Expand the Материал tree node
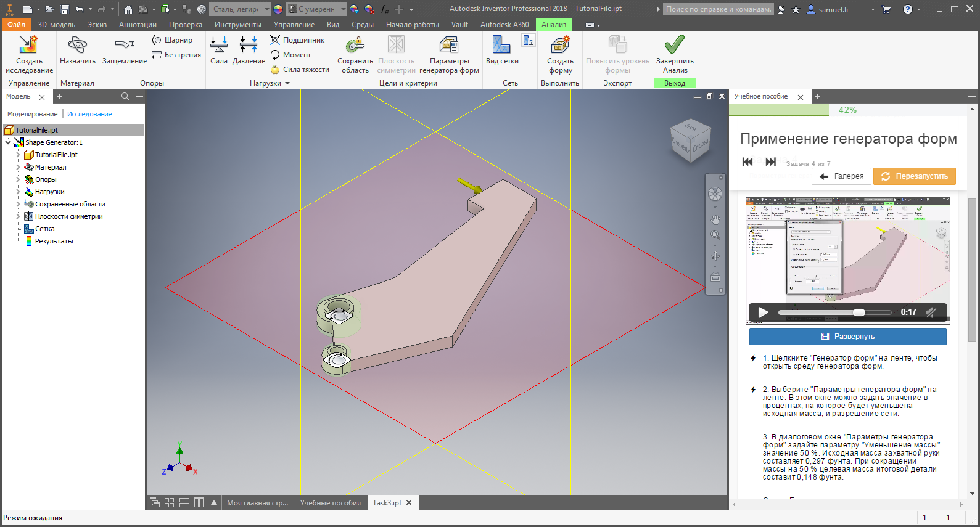 18,167
